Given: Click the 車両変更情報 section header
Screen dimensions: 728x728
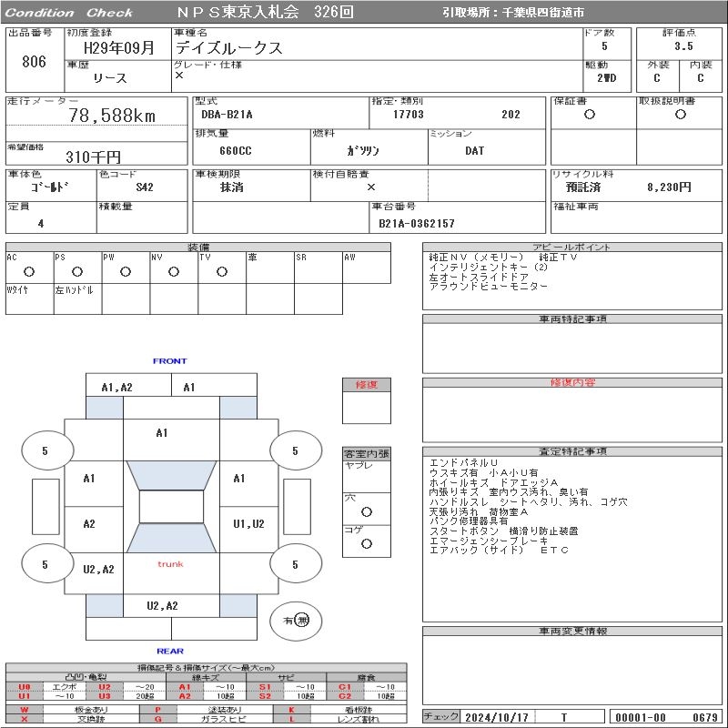Looking at the screenshot, I should 572,631.
